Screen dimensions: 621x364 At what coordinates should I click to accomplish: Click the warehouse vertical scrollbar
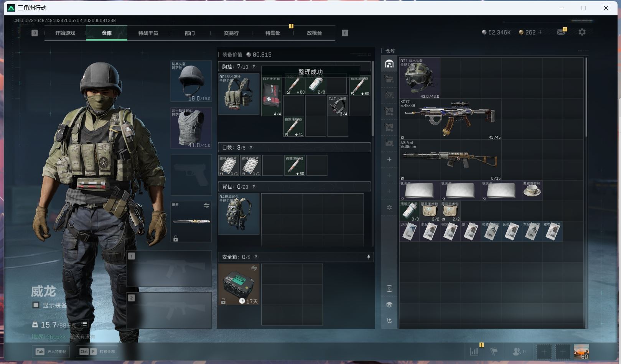tap(586, 97)
